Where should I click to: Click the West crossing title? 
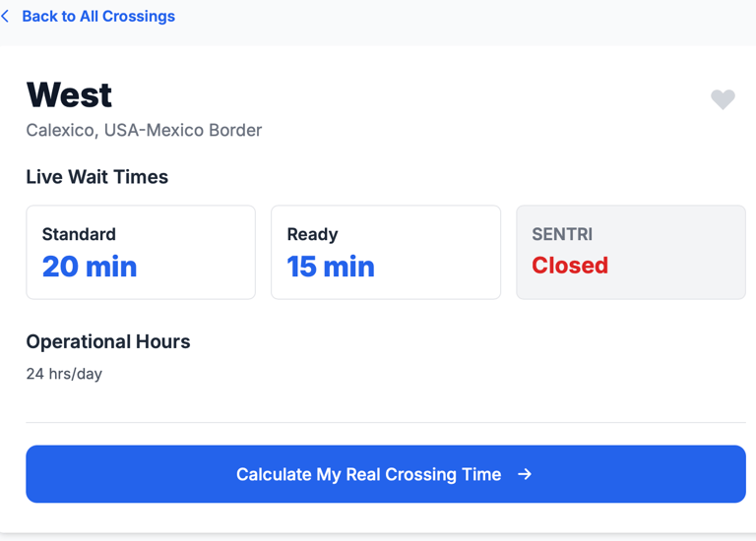70,94
